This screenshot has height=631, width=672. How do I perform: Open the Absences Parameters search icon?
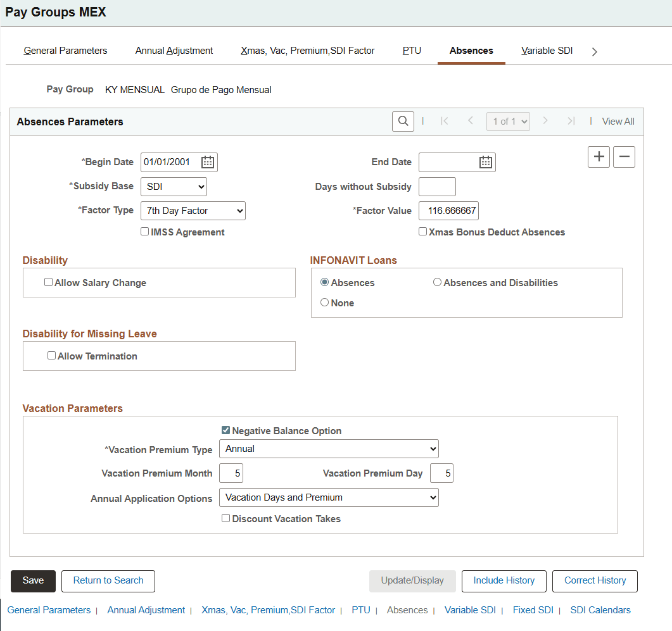(x=403, y=121)
